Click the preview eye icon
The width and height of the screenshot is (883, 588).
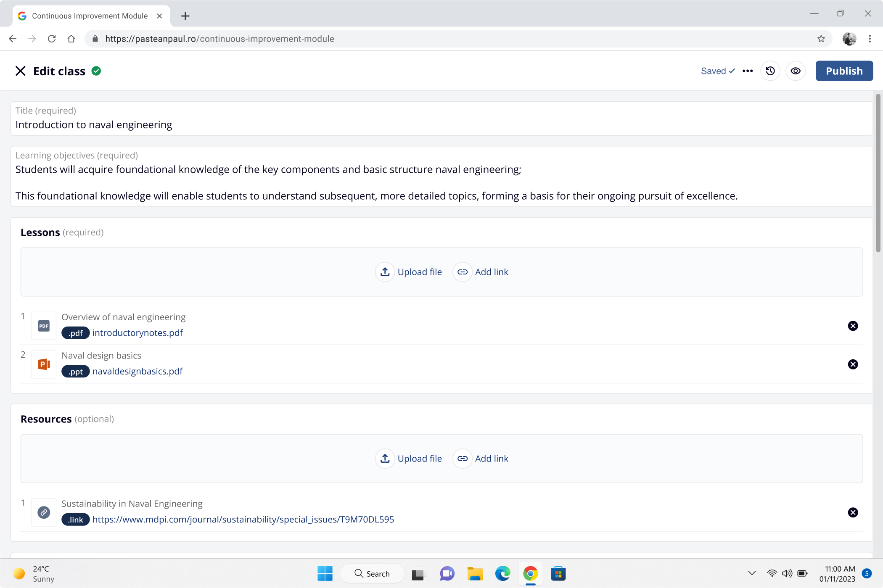pos(795,71)
